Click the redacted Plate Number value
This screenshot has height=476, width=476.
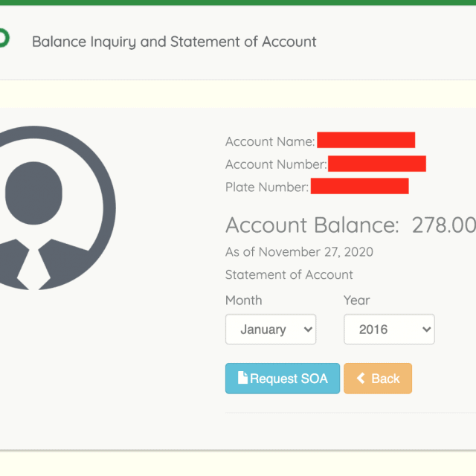359,187
